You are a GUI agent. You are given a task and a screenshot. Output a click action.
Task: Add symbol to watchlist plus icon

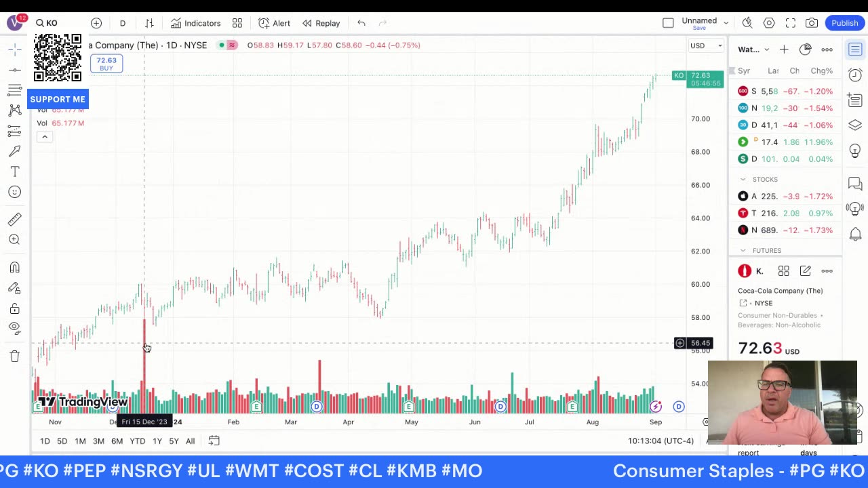pos(784,49)
